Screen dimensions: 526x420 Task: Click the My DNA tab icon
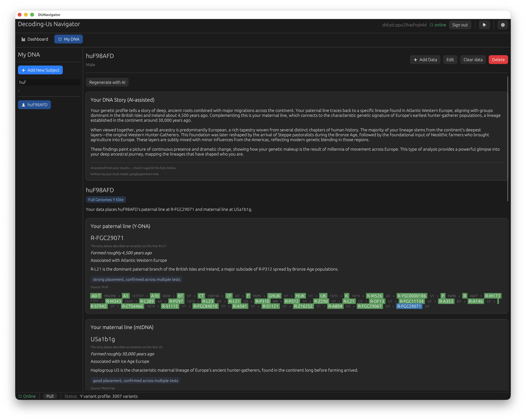[60, 39]
